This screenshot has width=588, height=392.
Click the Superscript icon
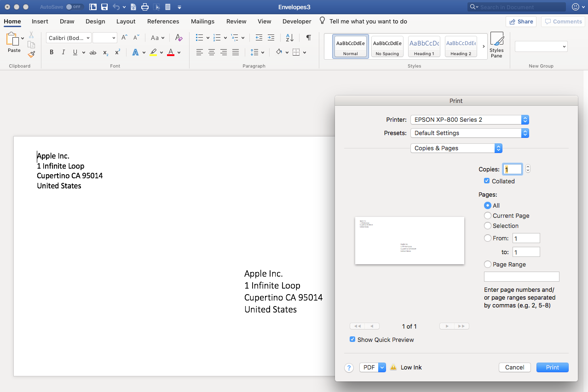click(117, 52)
